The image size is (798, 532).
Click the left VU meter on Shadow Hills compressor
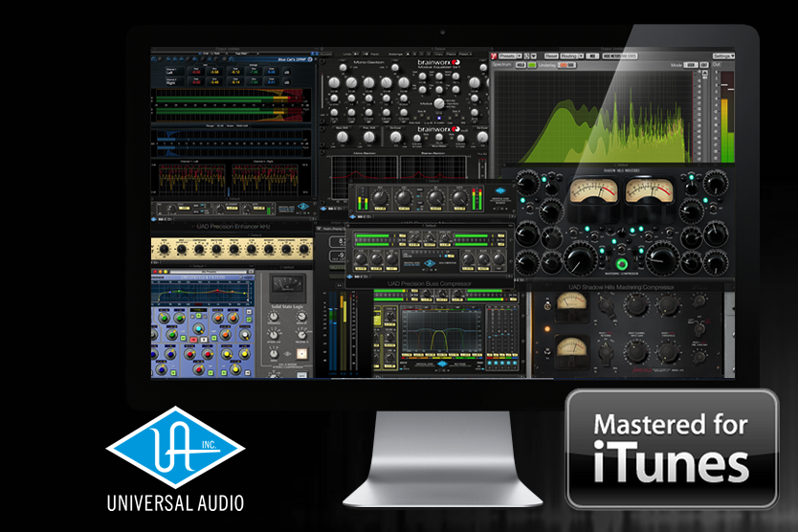(x=593, y=190)
